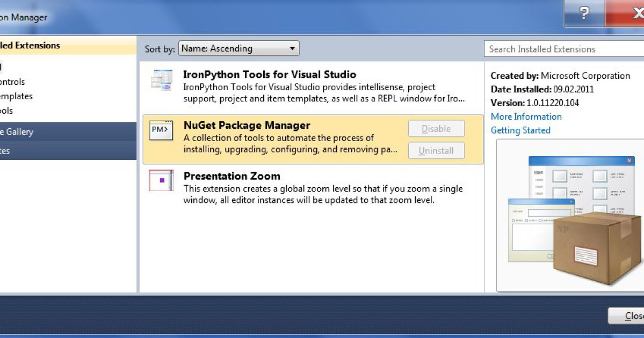
Task: Open help with the question mark icon
Action: [x=583, y=13]
